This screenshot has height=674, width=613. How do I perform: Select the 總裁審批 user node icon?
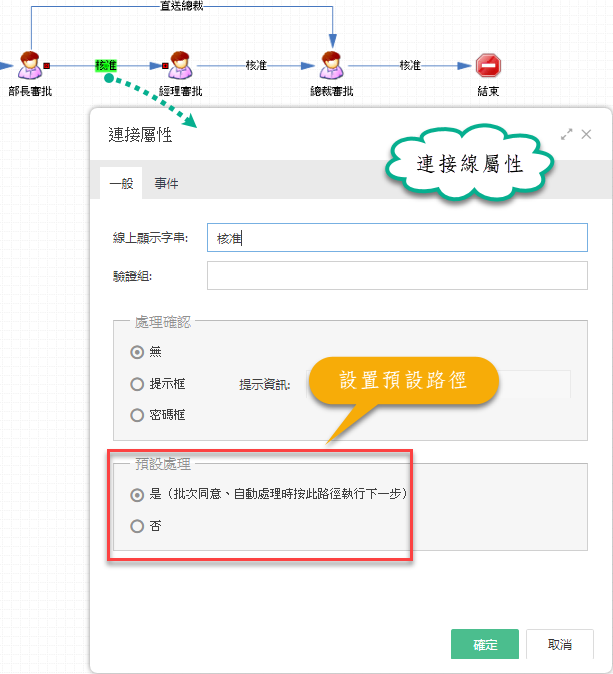point(331,65)
